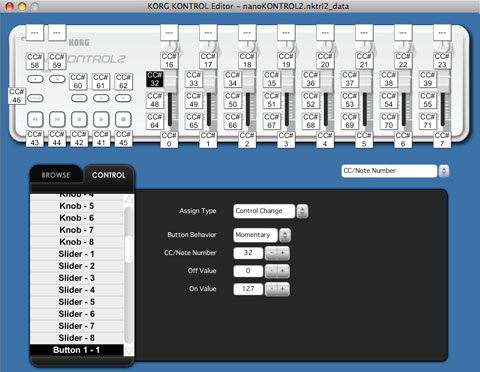Click the Off Value field showing 0
This screenshot has height=372, width=480.
[248, 271]
